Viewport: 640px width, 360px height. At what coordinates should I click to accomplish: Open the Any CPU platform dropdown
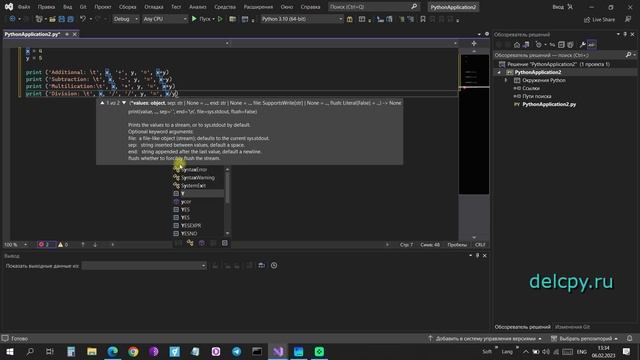164,19
